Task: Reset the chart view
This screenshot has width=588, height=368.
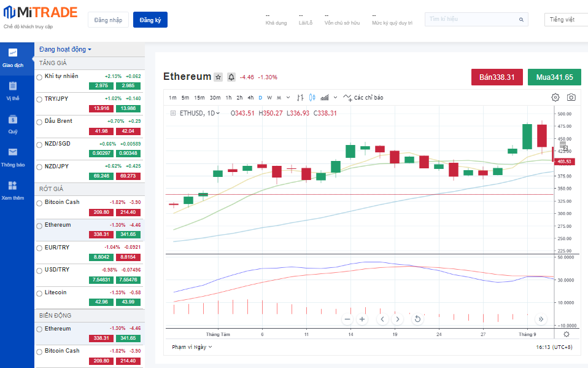Action: 417,319
